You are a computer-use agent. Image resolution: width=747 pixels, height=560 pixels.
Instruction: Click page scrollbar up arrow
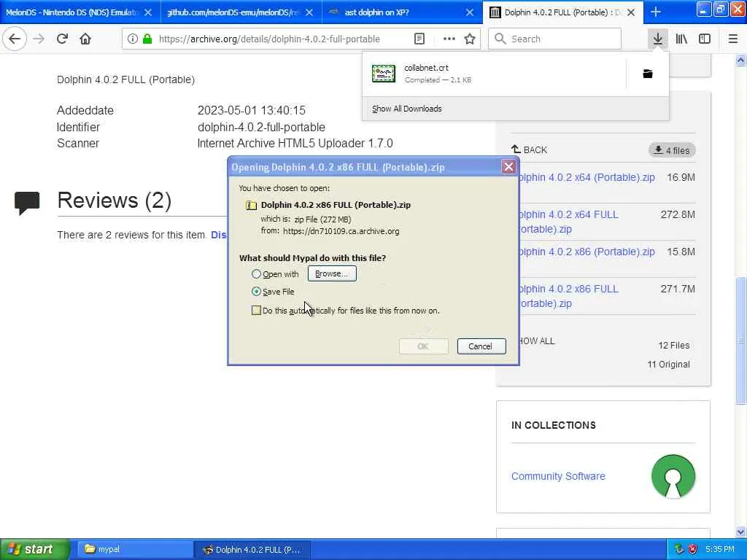740,60
